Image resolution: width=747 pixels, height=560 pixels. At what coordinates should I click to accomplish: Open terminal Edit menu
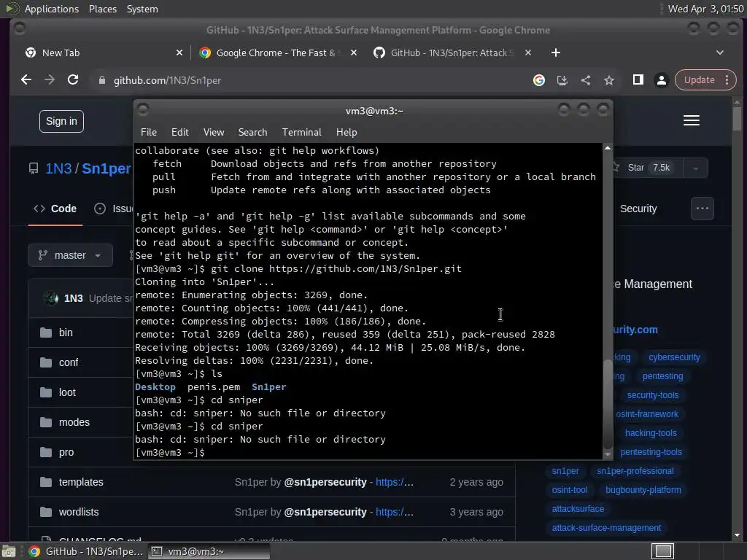tap(179, 133)
